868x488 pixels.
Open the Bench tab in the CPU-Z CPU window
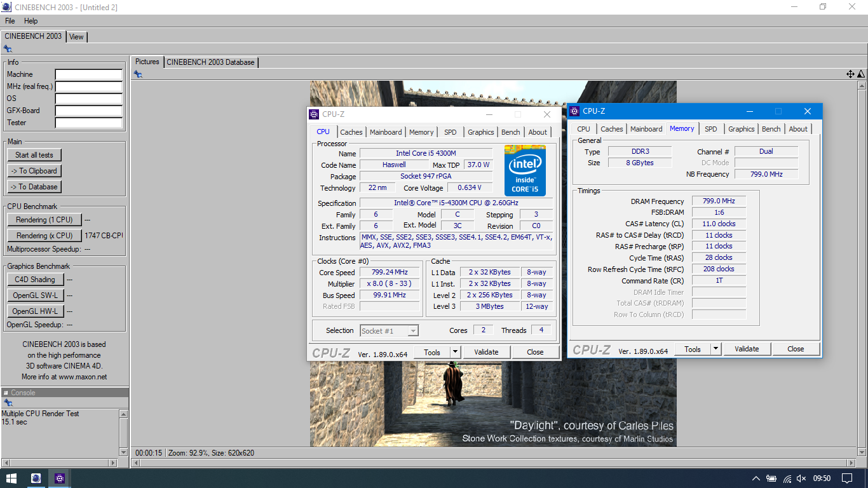(511, 132)
